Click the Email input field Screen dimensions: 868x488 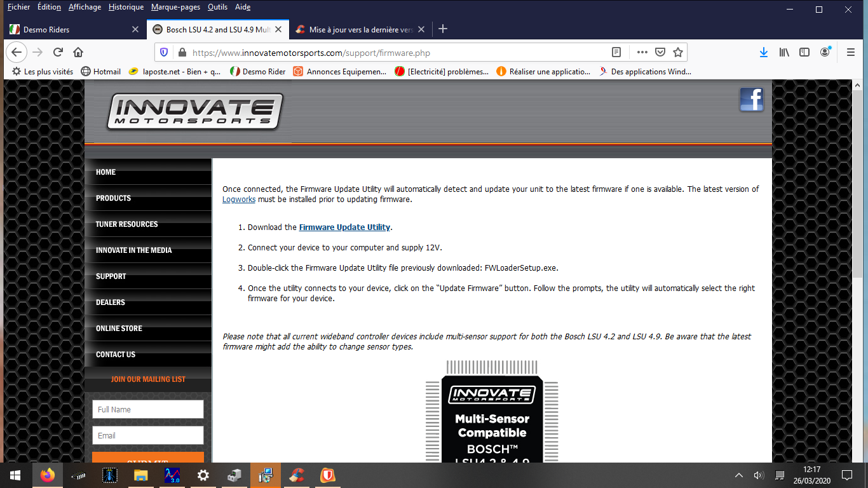148,435
